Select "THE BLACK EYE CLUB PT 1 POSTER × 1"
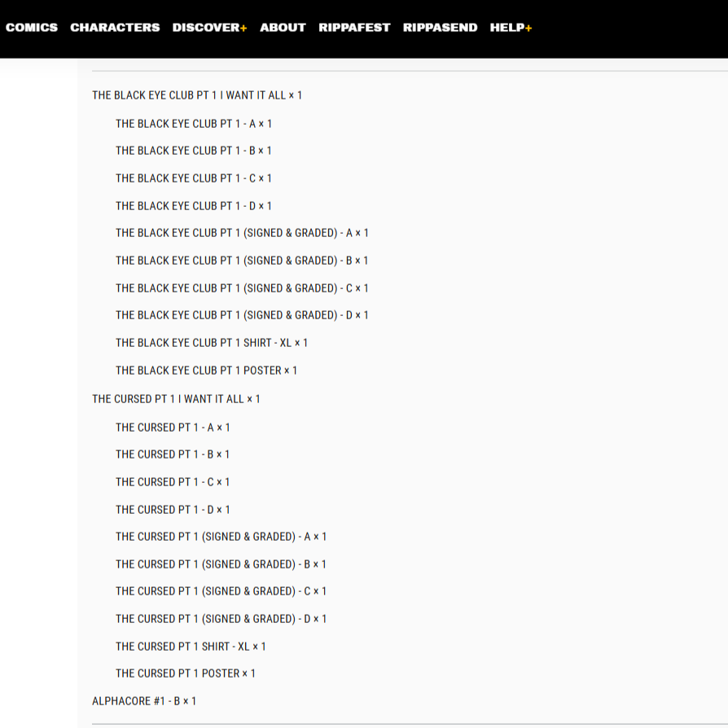The image size is (728, 728). click(x=206, y=371)
